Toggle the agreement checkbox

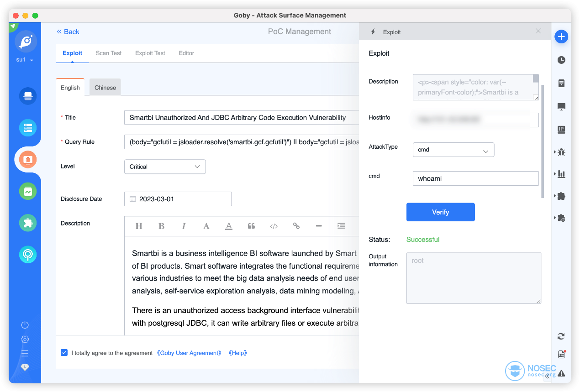point(64,353)
